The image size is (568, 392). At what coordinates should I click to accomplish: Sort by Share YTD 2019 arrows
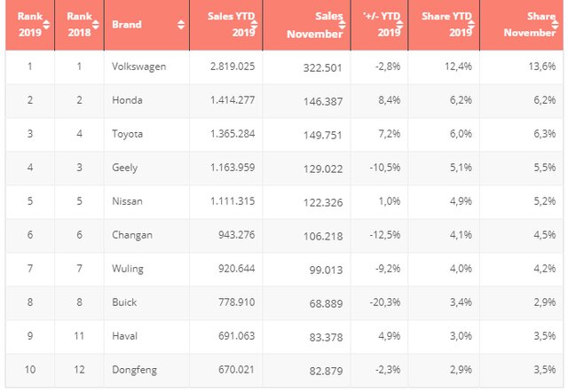tap(471, 25)
